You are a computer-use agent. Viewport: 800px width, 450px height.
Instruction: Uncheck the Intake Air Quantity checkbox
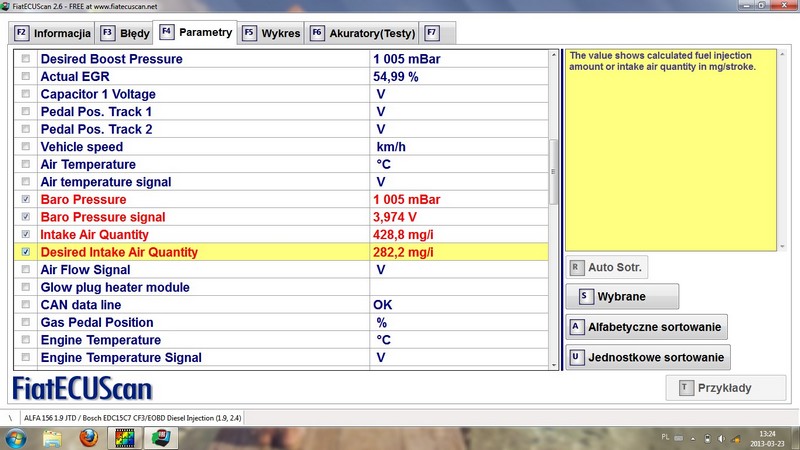pyautogui.click(x=26, y=235)
